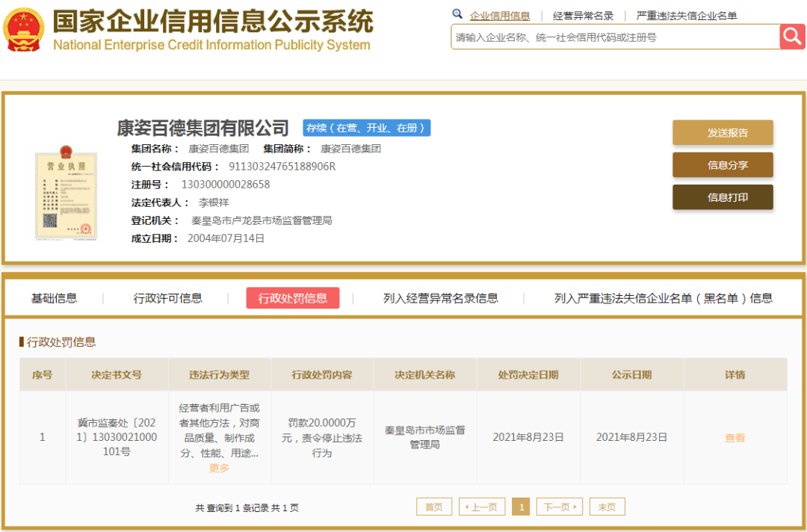Click the enterprise name search input field

click(616, 37)
